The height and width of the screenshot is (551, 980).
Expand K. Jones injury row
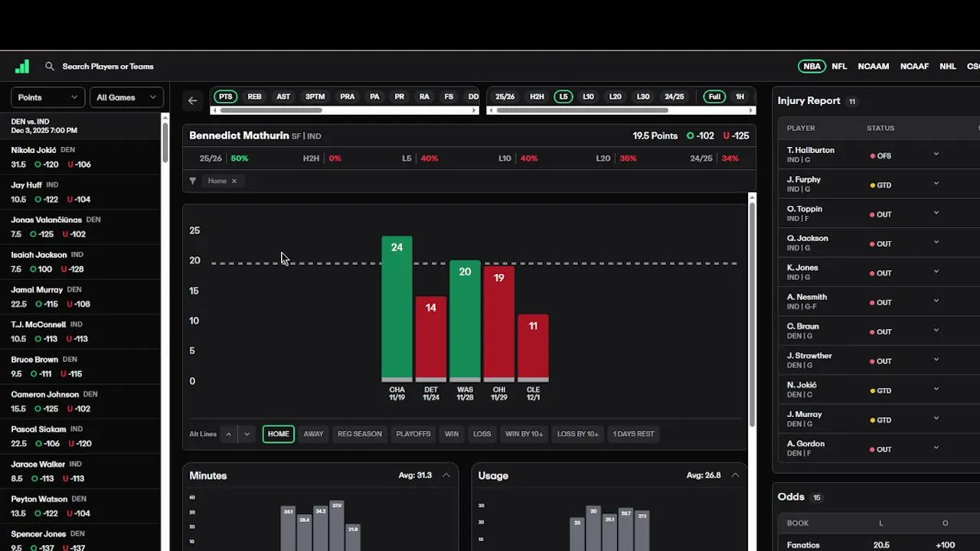[936, 272]
